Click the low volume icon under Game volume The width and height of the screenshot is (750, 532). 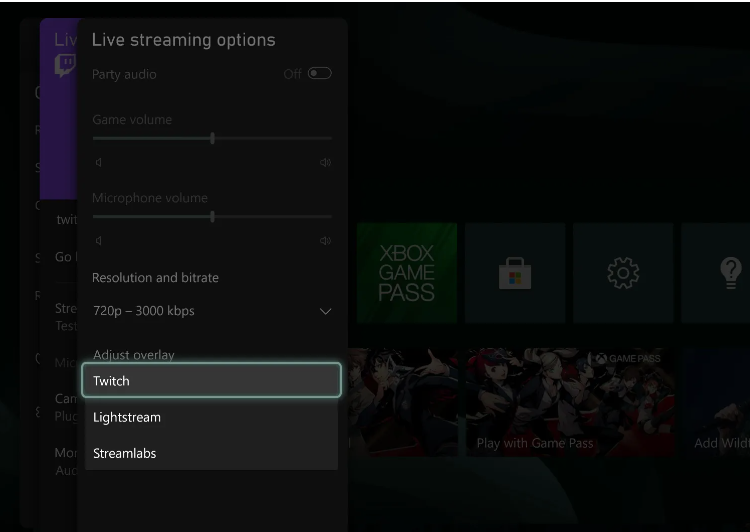[x=98, y=163]
